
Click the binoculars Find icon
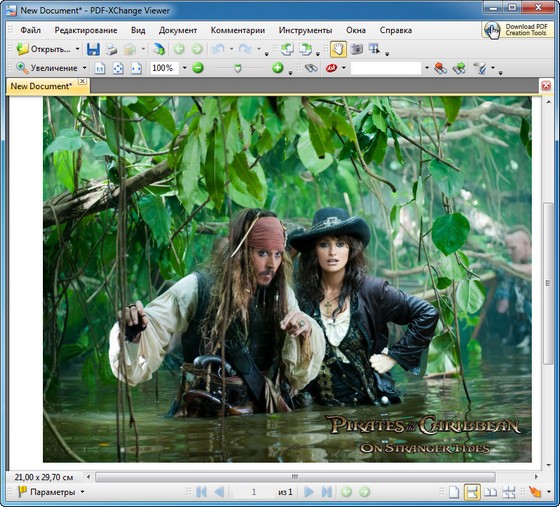(x=311, y=68)
